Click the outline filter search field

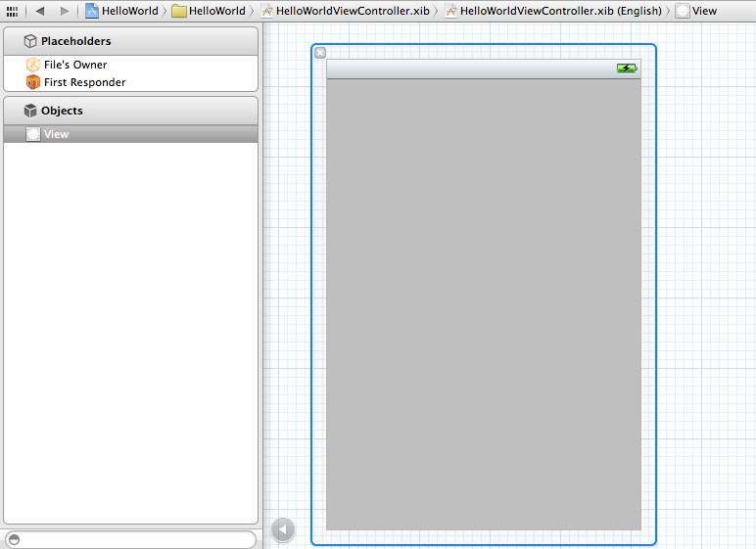[130, 539]
